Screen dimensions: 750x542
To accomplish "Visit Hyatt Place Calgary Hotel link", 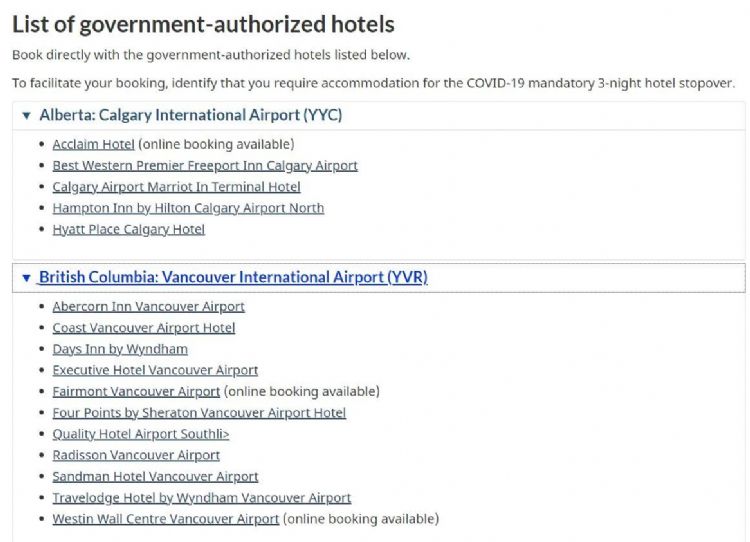I will coord(128,229).
